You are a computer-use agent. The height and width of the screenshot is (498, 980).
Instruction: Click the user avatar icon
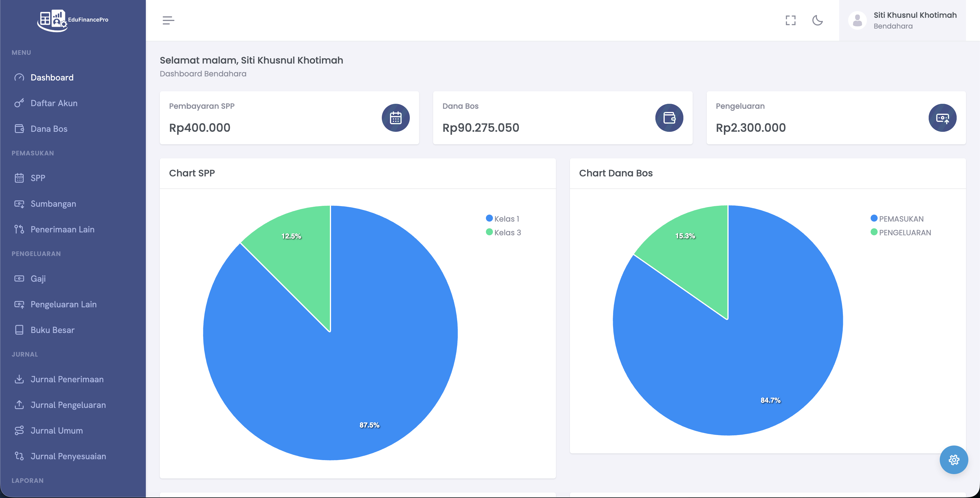857,20
